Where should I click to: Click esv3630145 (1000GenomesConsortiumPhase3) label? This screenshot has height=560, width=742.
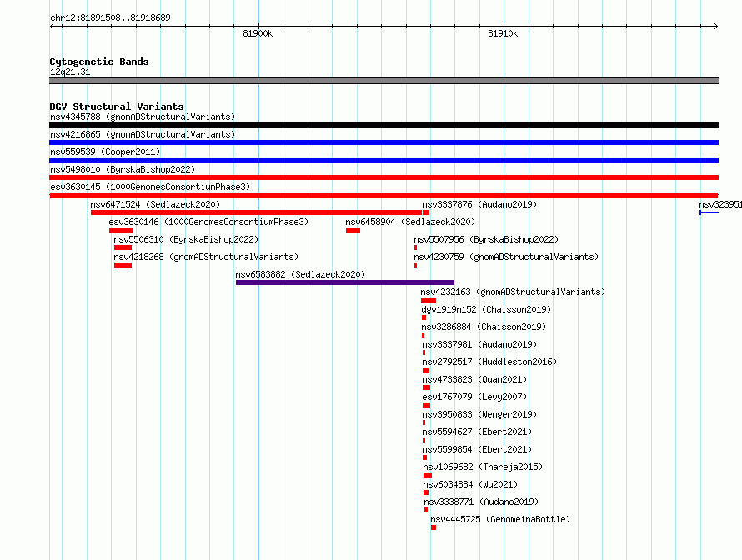[x=150, y=187]
